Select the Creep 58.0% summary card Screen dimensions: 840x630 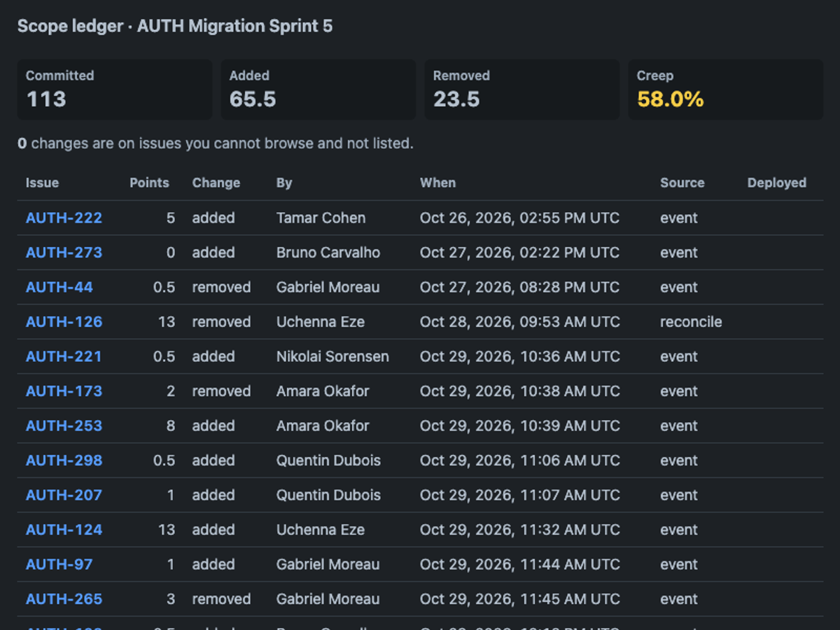click(726, 90)
